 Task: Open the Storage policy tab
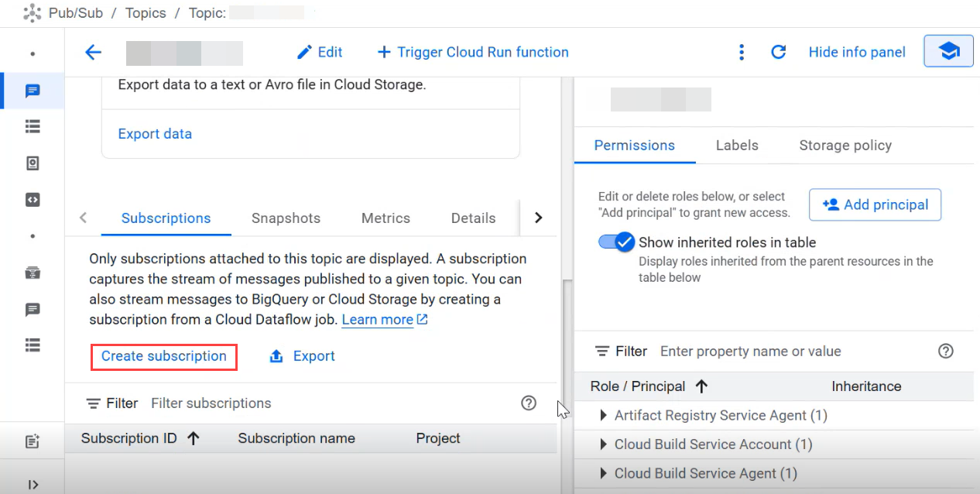[845, 146]
